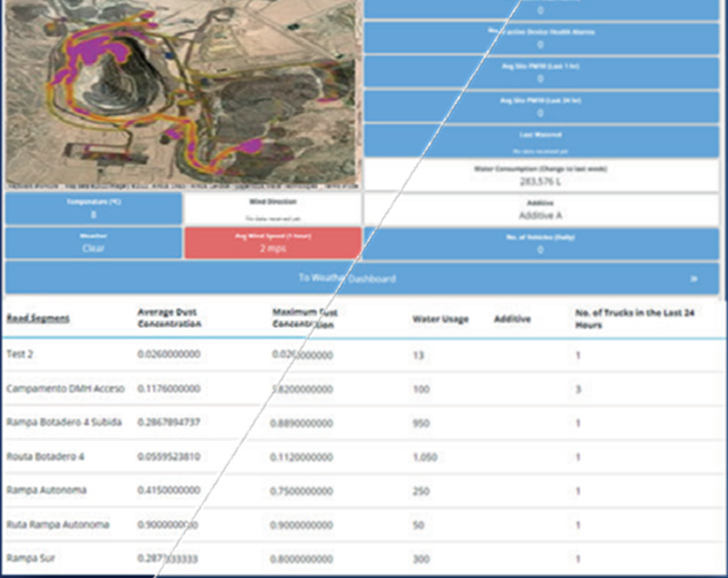Click the mine site satellite map
This screenshot has width=728, height=578.
point(181,94)
